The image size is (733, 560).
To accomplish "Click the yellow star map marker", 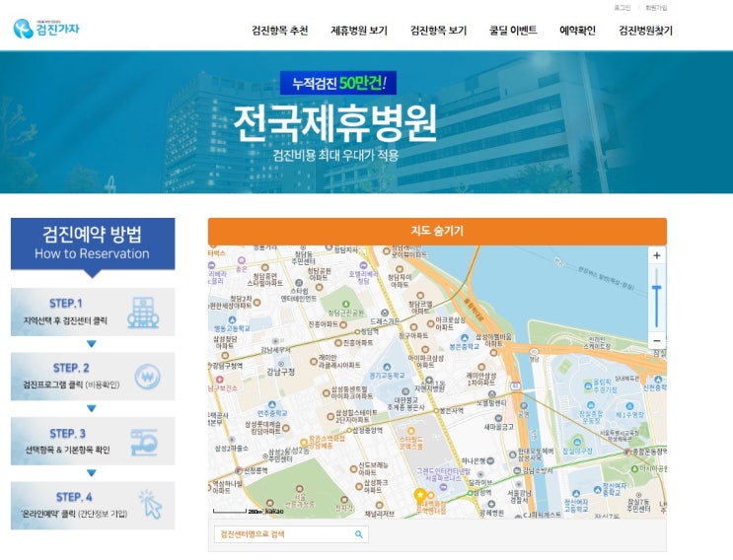I will (420, 495).
